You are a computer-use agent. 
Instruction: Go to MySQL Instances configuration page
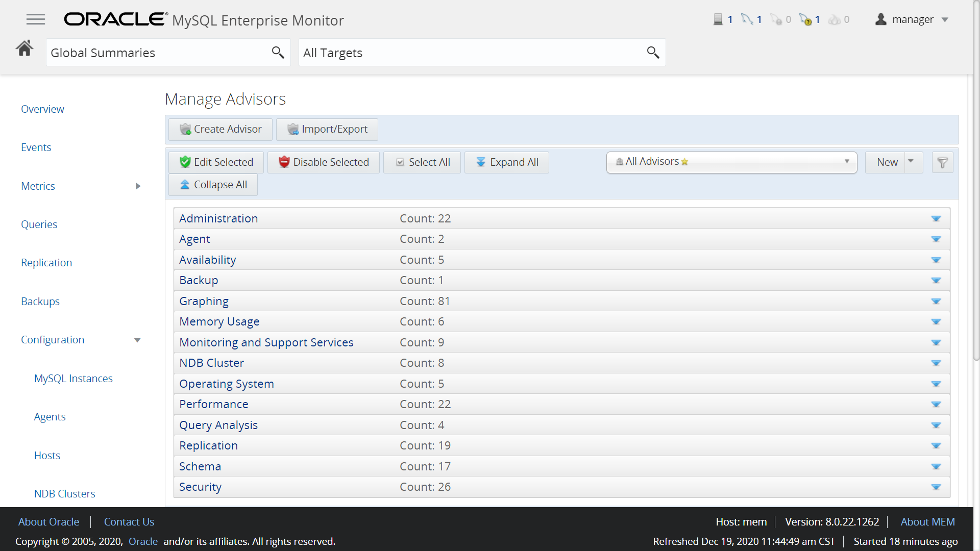click(x=73, y=379)
